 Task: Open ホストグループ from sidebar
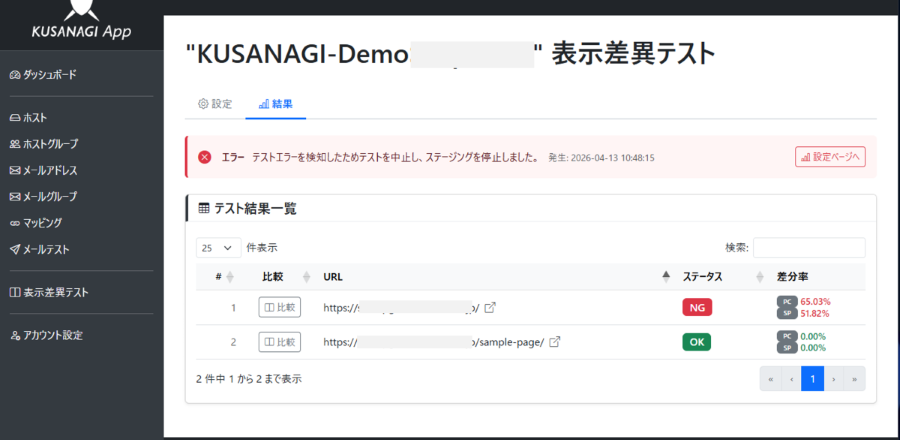click(x=43, y=144)
